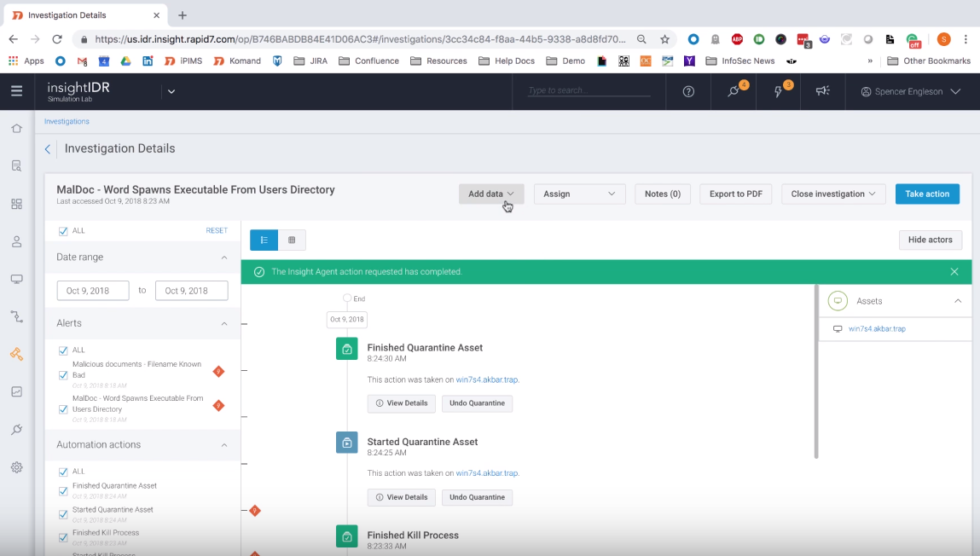Viewport: 980px width, 556px height.
Task: View Details of Finished Quarantine Asset
Action: pos(401,403)
